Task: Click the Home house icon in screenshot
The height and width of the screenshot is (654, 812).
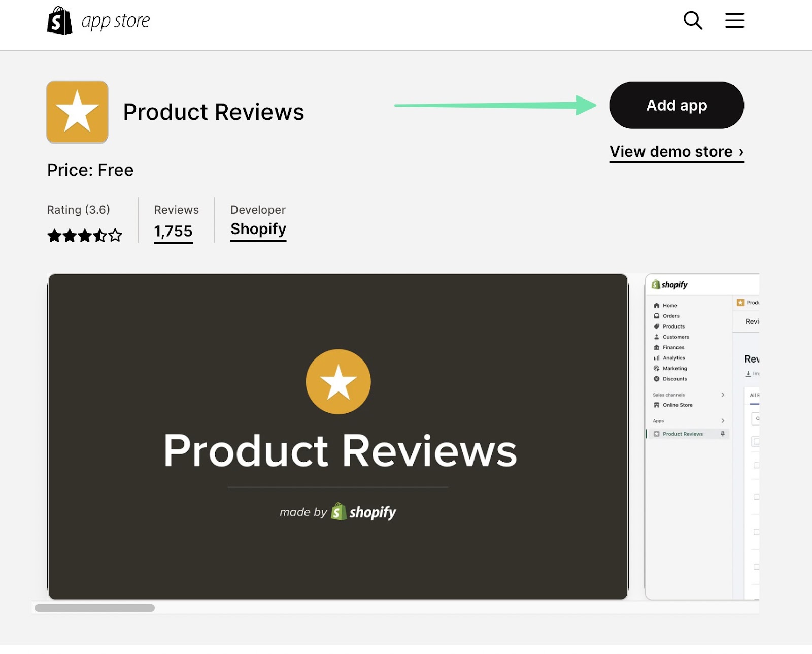Action: [x=656, y=306]
